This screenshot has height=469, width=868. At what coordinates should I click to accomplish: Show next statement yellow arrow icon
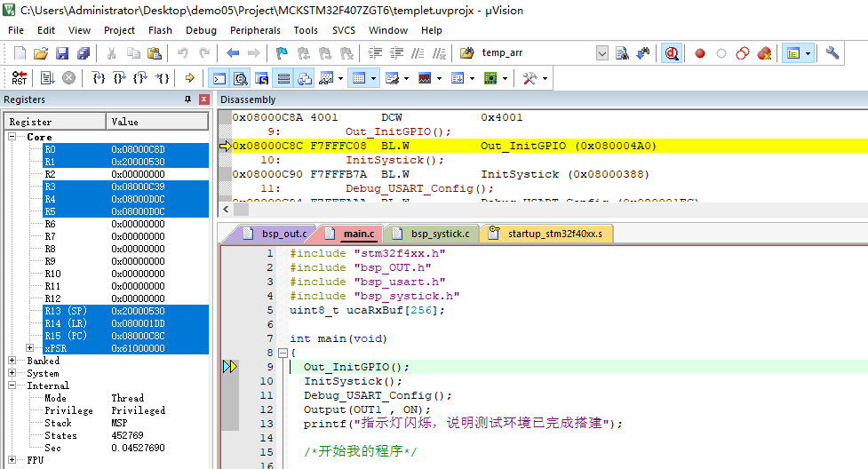189,78
